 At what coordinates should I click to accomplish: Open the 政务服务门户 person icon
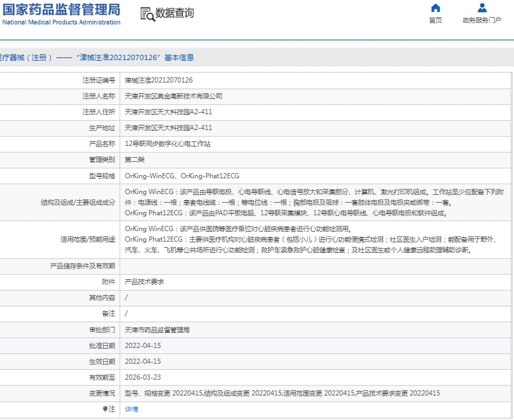coord(482,8)
